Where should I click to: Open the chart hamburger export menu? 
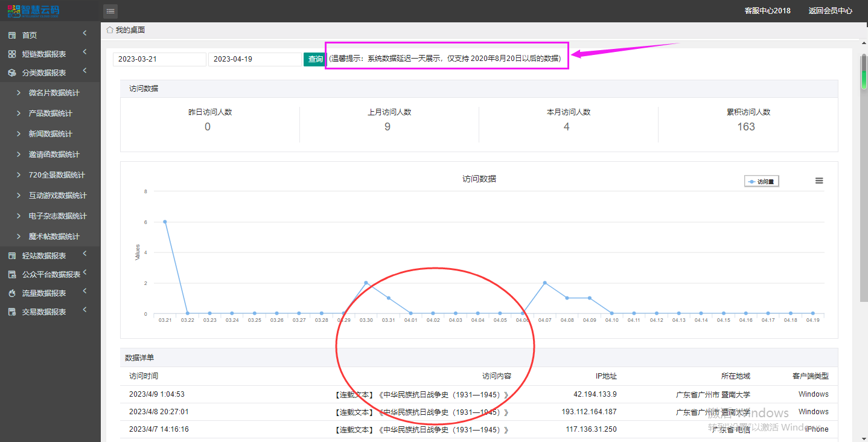tap(819, 181)
